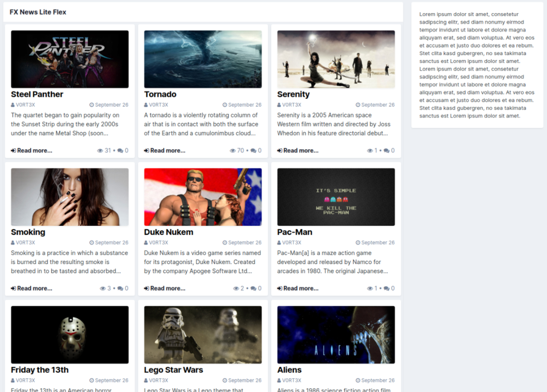The width and height of the screenshot is (547, 392).
Task: Open the Friday the 13th hockey mask image
Action: click(69, 335)
